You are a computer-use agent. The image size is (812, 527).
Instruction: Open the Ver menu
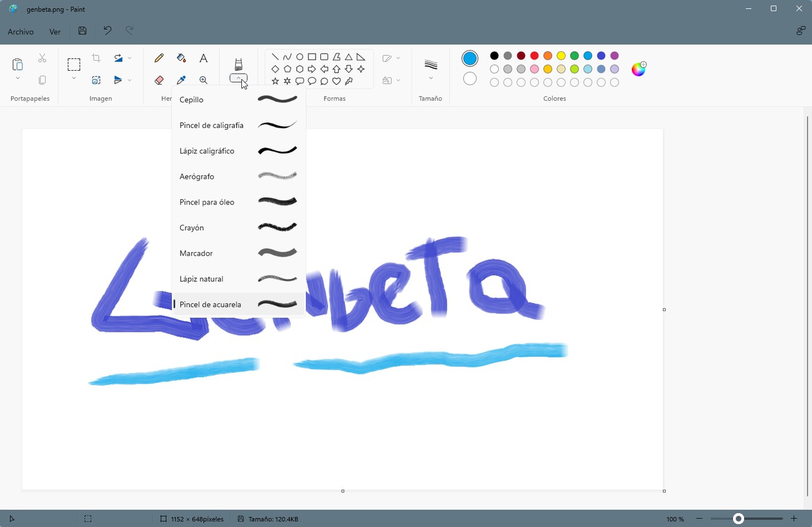[x=55, y=32]
